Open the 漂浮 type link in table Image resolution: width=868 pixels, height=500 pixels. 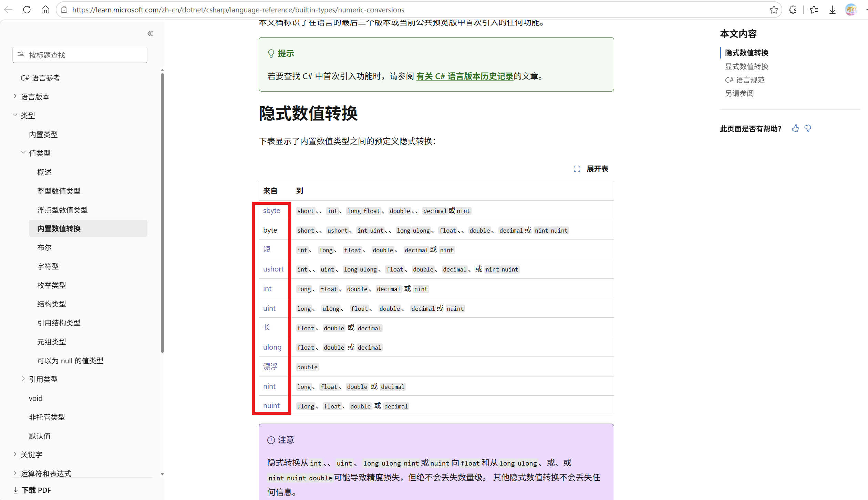270,366
